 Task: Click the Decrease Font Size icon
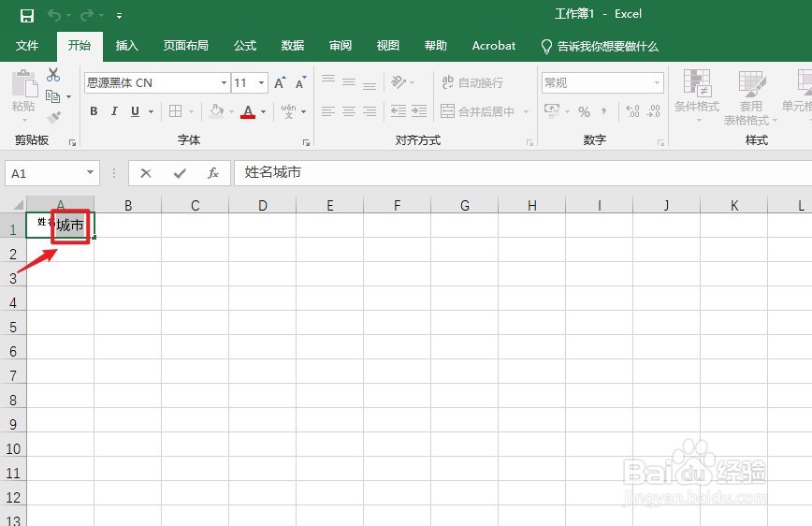pos(301,83)
